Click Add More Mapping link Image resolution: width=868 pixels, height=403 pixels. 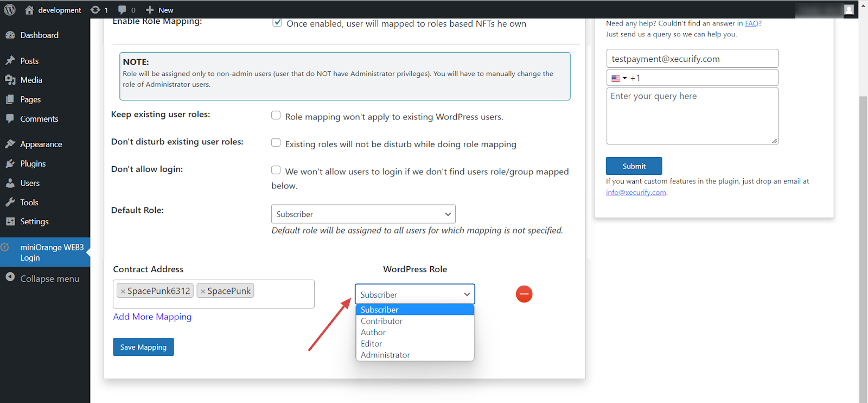tap(152, 317)
